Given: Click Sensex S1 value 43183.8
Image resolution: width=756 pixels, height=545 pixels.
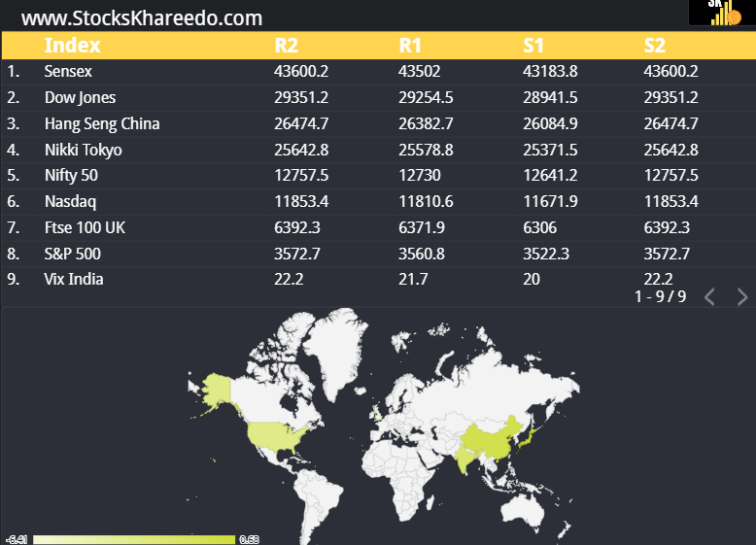Looking at the screenshot, I should pyautogui.click(x=550, y=71).
